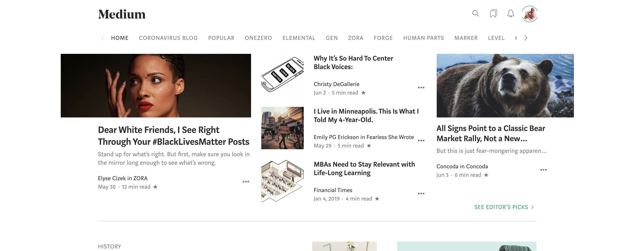
Task: Open the POPULAR tab
Action: [x=221, y=38]
